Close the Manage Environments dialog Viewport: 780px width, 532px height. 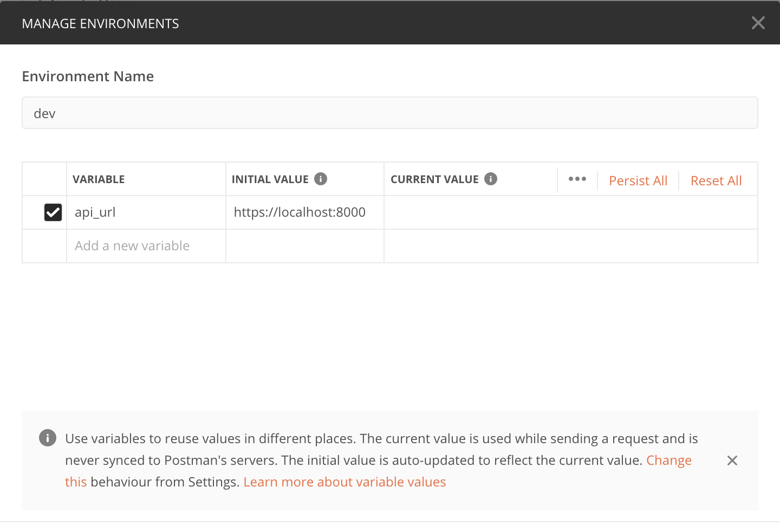coord(758,23)
